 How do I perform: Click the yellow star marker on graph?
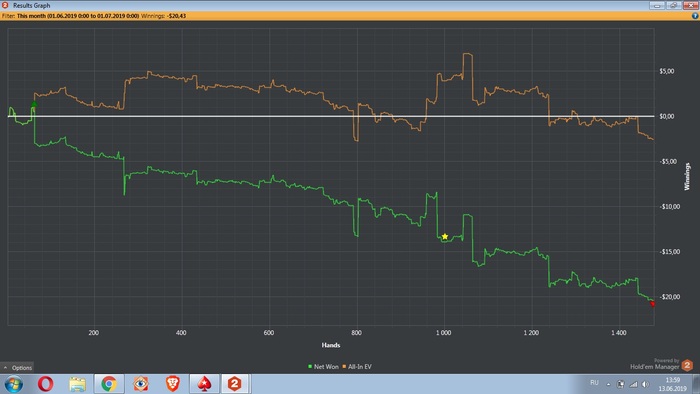[445, 236]
